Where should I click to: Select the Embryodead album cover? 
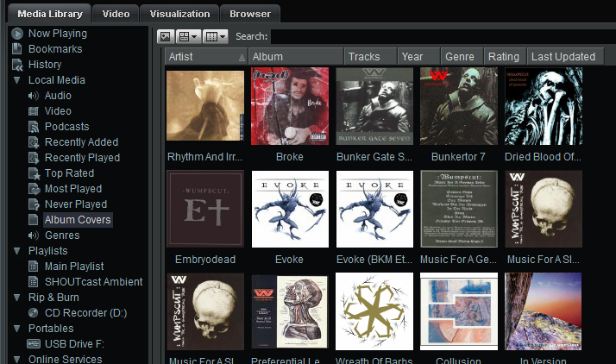205,209
